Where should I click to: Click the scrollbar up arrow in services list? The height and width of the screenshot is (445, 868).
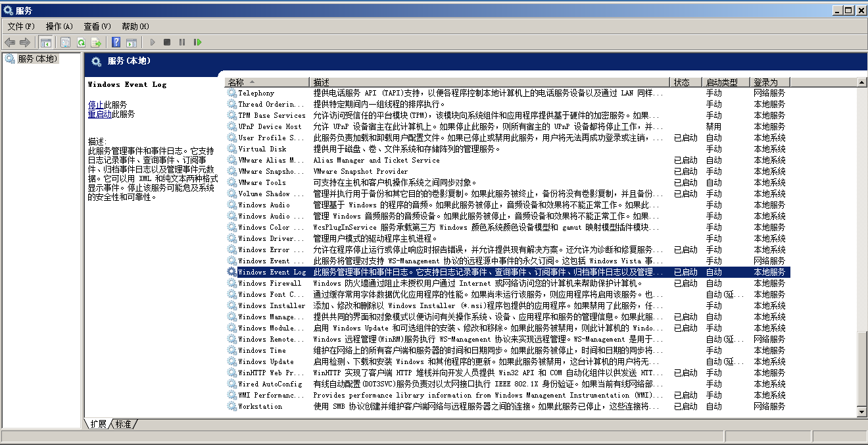click(x=862, y=83)
